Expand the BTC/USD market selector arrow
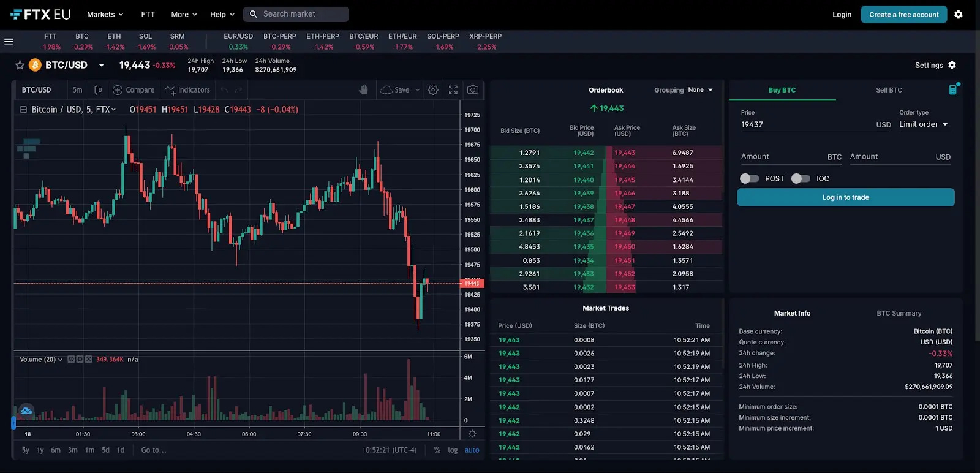 (101, 65)
